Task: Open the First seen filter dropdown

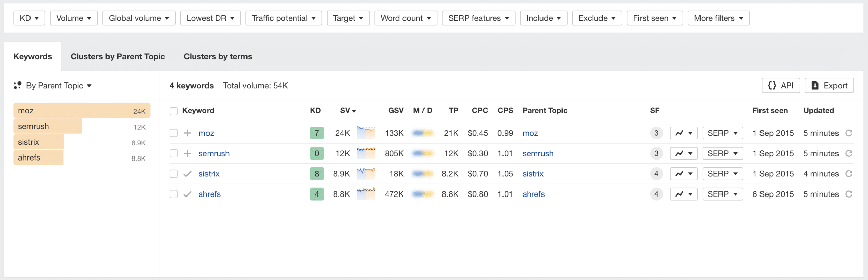Action: [x=655, y=18]
